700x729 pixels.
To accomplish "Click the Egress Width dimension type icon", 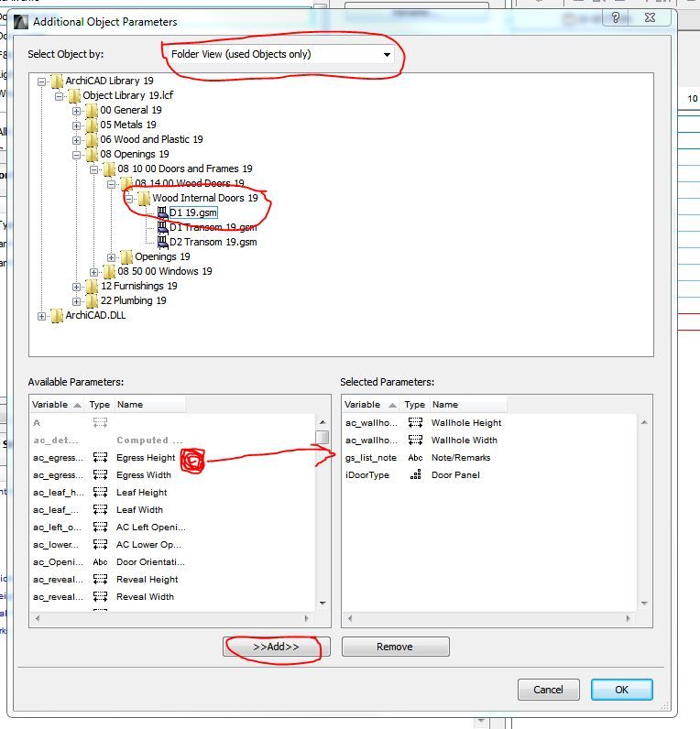I will point(100,475).
